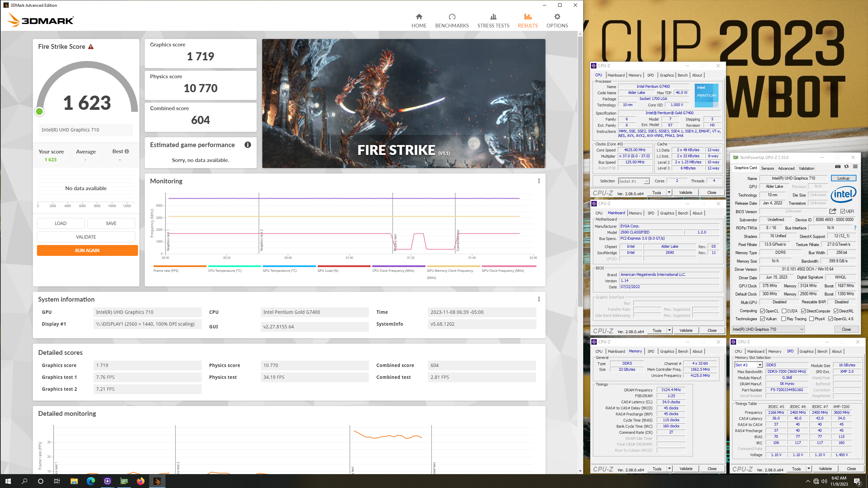Toggle the UEFI checkbox in GPU-Z
868x488 pixels.
pyautogui.click(x=843, y=211)
